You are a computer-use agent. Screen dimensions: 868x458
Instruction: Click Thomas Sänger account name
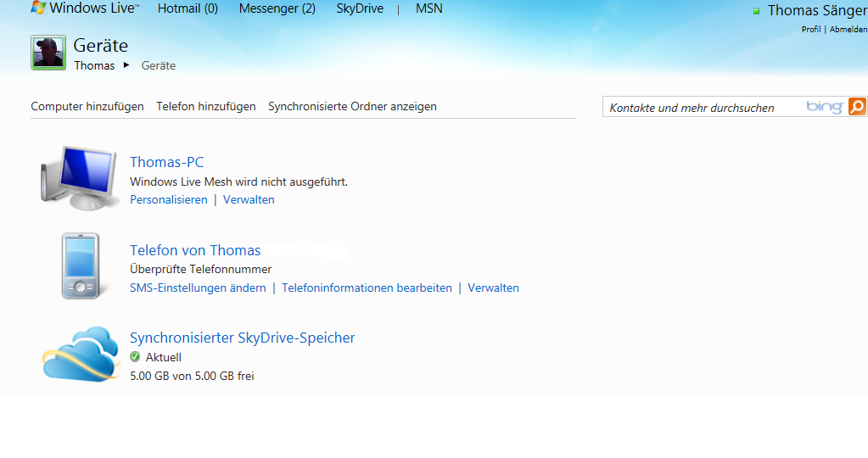[817, 10]
